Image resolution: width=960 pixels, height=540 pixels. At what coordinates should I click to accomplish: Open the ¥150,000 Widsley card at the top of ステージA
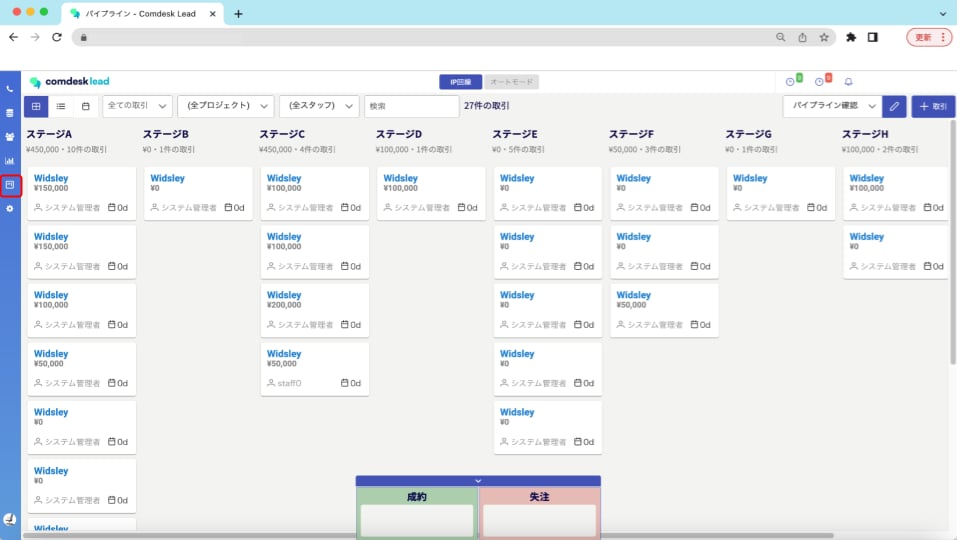point(81,193)
